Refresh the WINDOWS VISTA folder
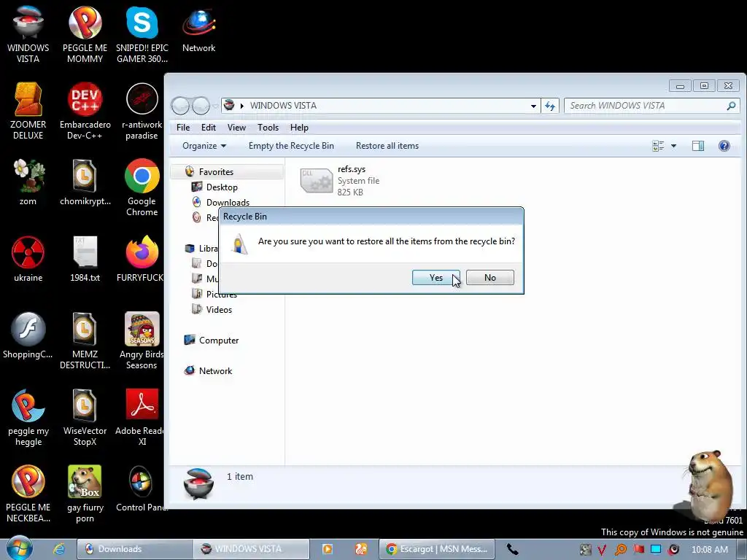The image size is (747, 560). (550, 106)
